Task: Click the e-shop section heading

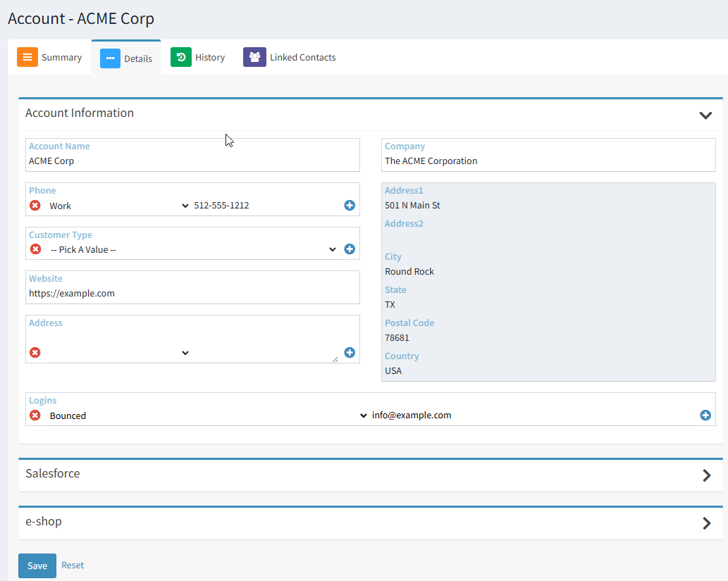Action: (44, 522)
